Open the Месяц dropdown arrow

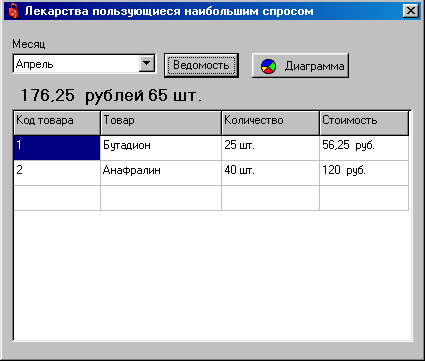(147, 63)
